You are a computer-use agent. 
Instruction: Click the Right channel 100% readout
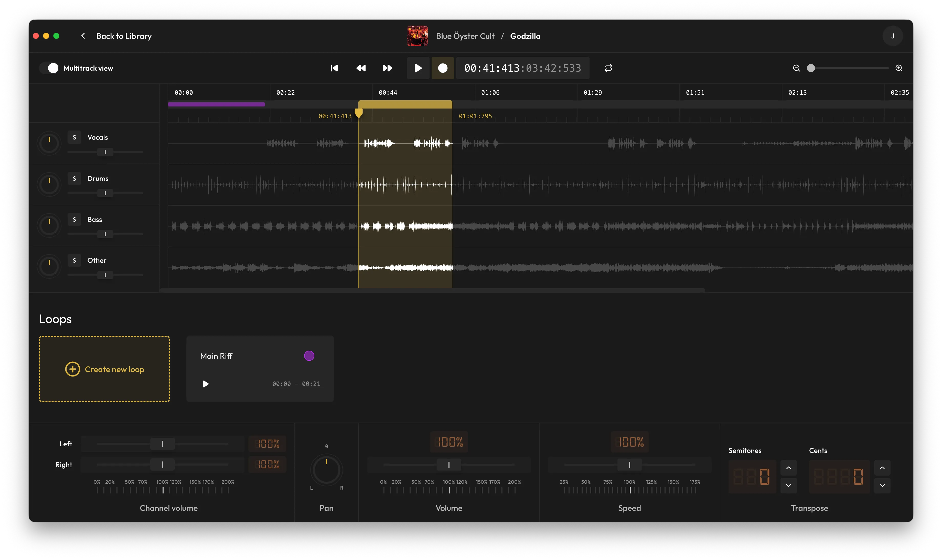[267, 465]
